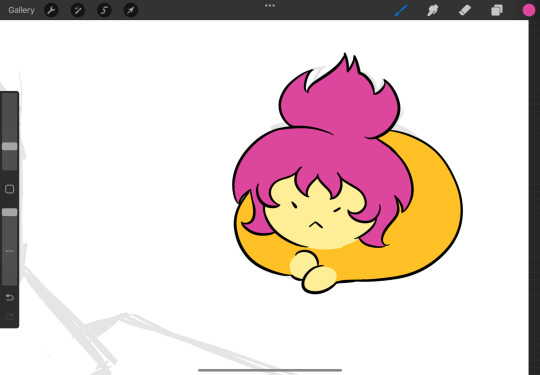Image resolution: width=540 pixels, height=375 pixels.
Task: Open the Adjustments magic wand menu
Action: [x=78, y=10]
